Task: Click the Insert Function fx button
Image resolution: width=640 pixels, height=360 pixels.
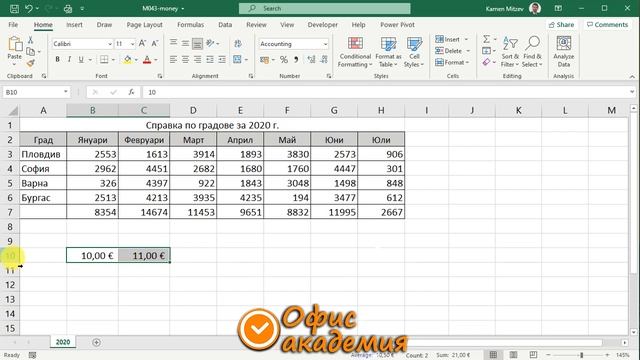Action: tap(131, 92)
